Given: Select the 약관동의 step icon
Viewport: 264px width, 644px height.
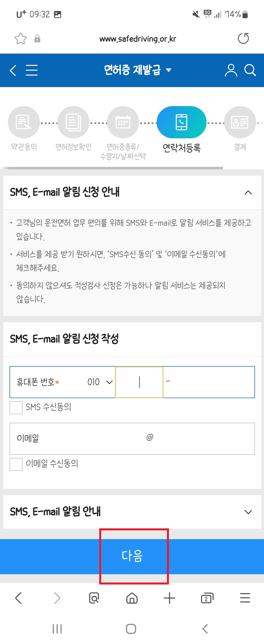Looking at the screenshot, I should 23,122.
